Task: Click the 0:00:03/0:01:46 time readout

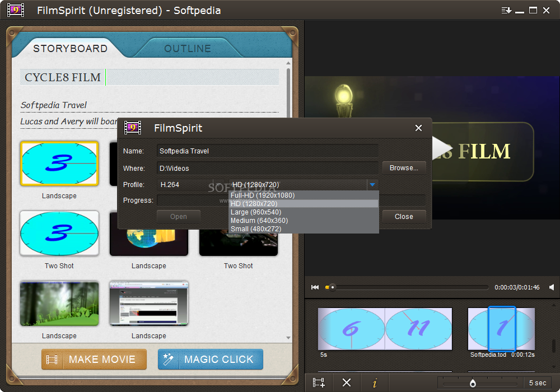Action: tap(517, 287)
